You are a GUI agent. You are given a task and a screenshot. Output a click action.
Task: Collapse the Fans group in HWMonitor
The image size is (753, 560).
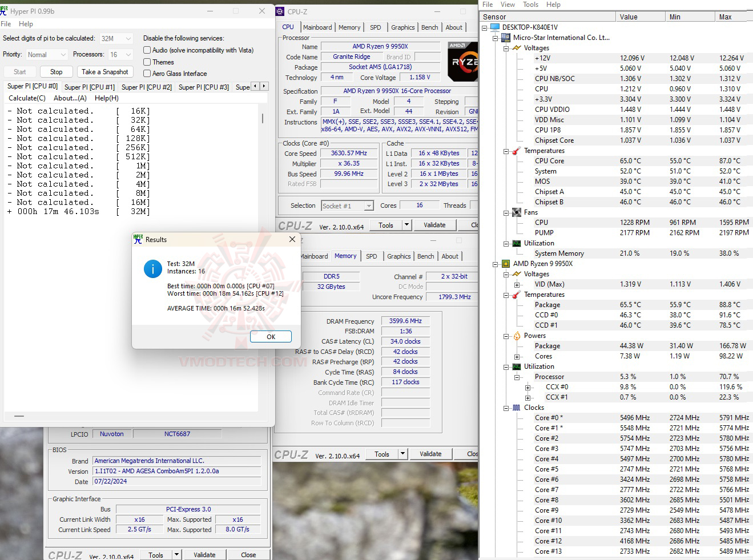[x=506, y=212]
